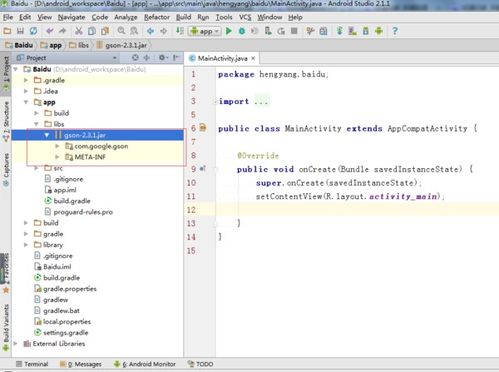Toggle the Structure side panel
The height and width of the screenshot is (372, 499).
point(6,122)
